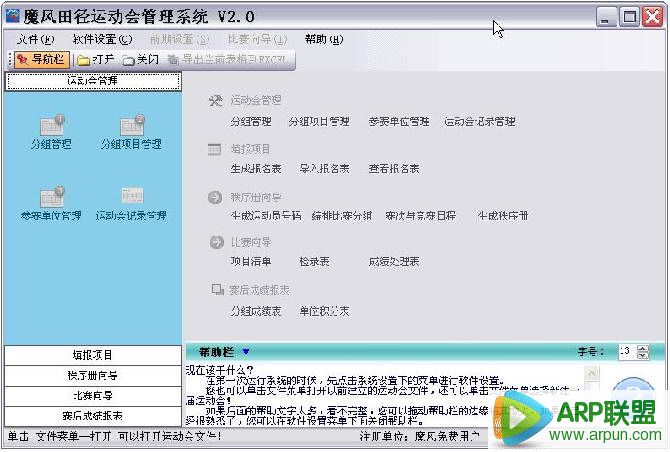Toggle the 导航栏 toolbar button
The image size is (670, 452).
coord(42,59)
